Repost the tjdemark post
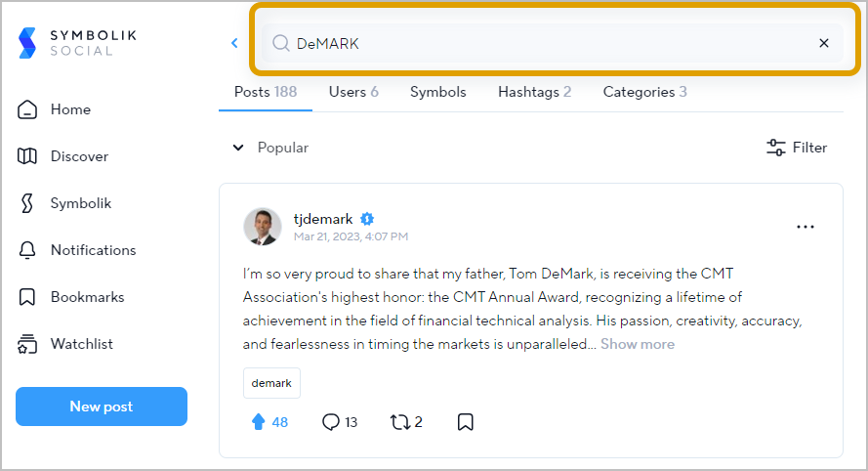 (399, 422)
